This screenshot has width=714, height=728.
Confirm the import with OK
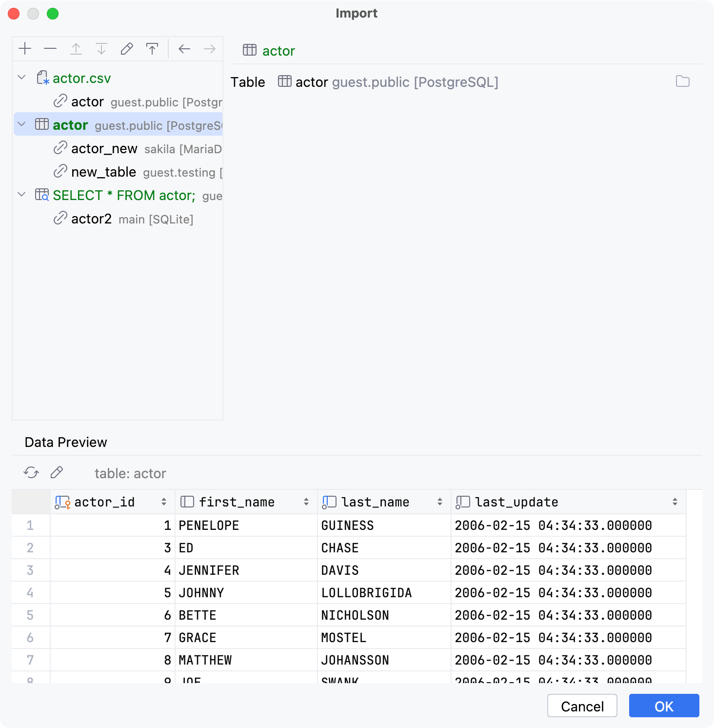tap(663, 706)
